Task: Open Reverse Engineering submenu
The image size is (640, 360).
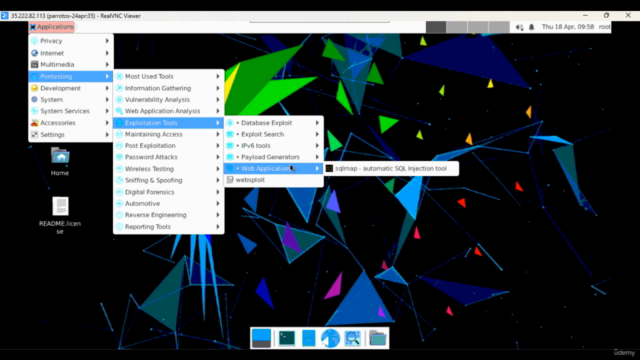Action: pyautogui.click(x=169, y=215)
